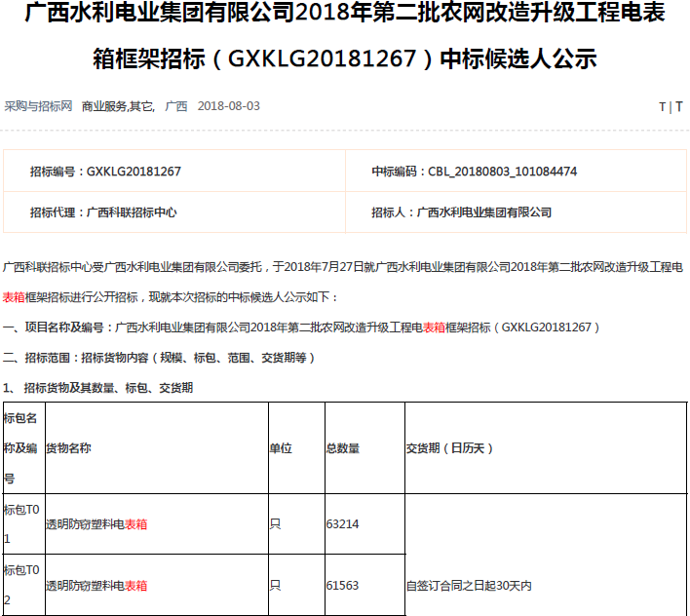Open the 商业服务,其它 category link
The width and height of the screenshot is (690, 616).
(118, 105)
